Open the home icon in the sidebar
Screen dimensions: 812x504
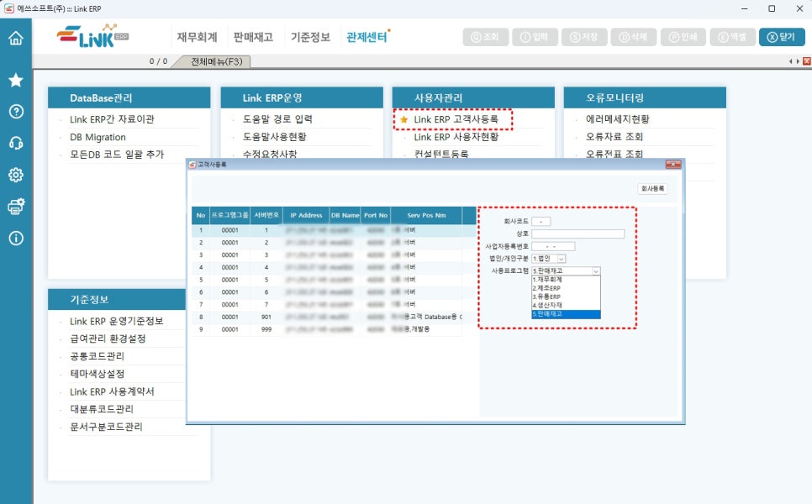pos(16,39)
